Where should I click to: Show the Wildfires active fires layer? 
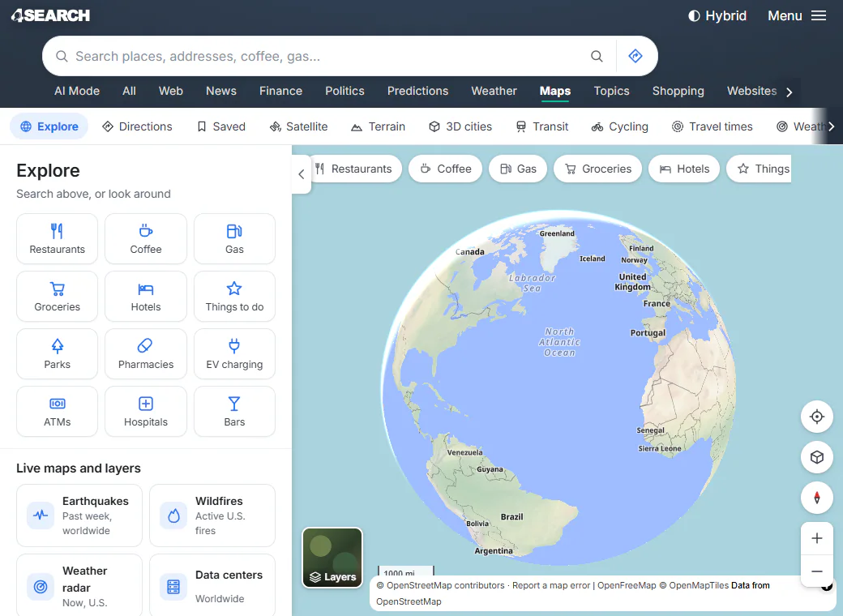point(212,515)
